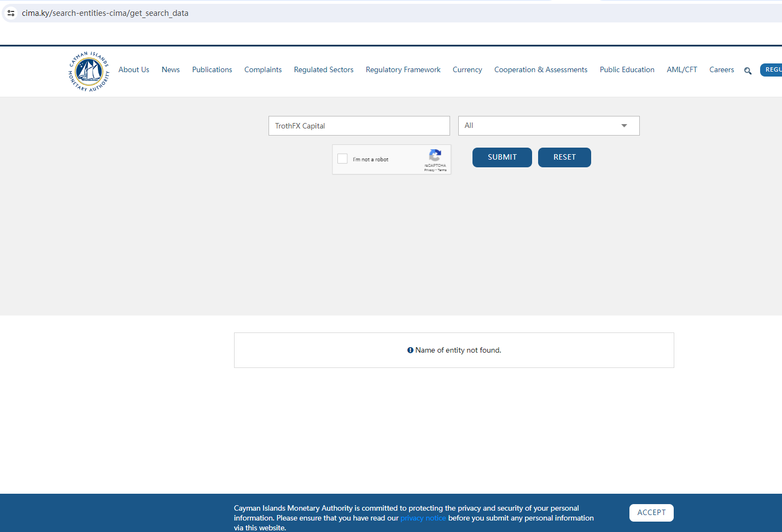
Task: Open the Careers menu
Action: pos(722,69)
